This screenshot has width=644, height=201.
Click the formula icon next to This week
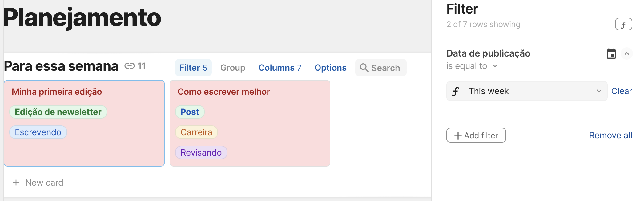tap(456, 91)
